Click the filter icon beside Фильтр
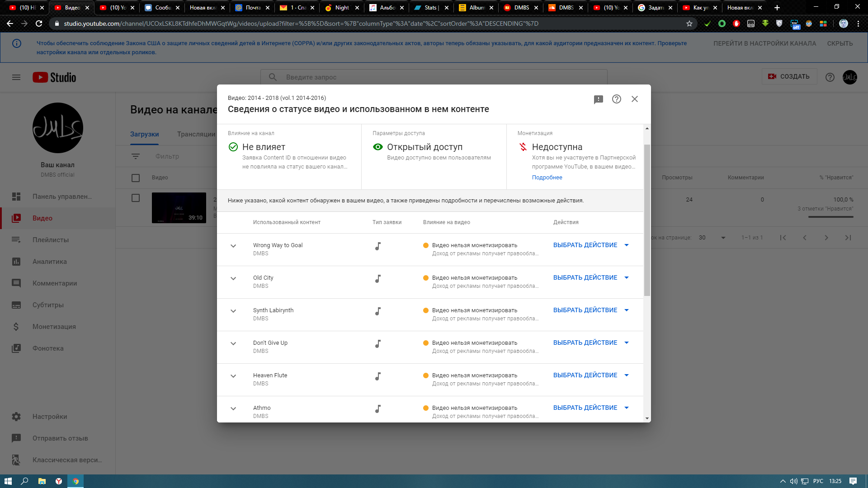Viewport: 868px width, 488px height. pyautogui.click(x=136, y=156)
